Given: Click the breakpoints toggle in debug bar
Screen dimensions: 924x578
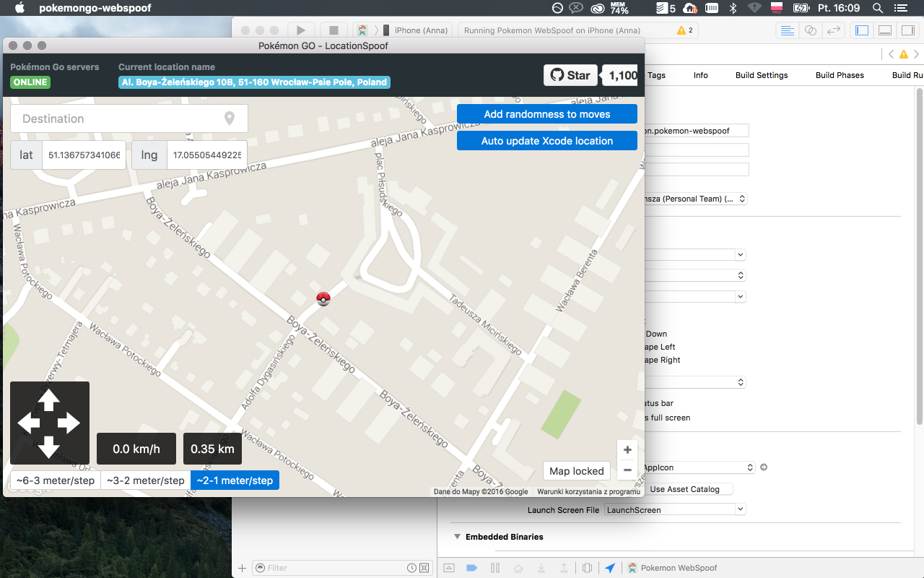Looking at the screenshot, I should click(x=472, y=568).
